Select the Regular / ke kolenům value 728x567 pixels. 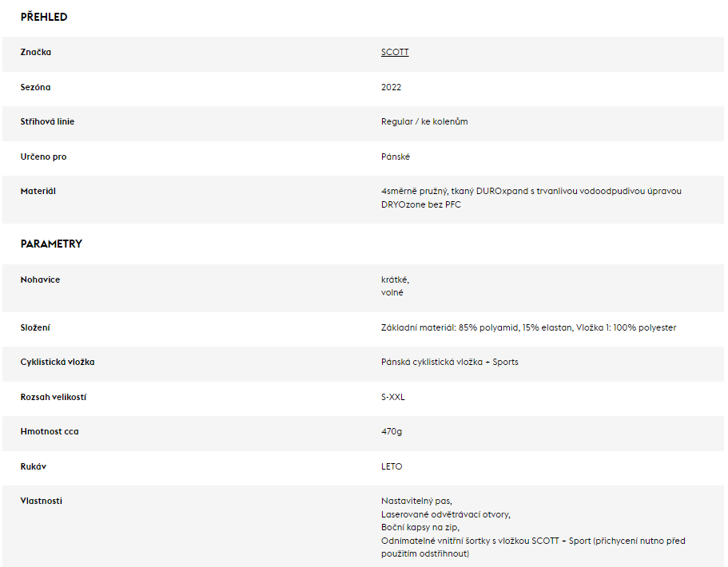pos(424,121)
